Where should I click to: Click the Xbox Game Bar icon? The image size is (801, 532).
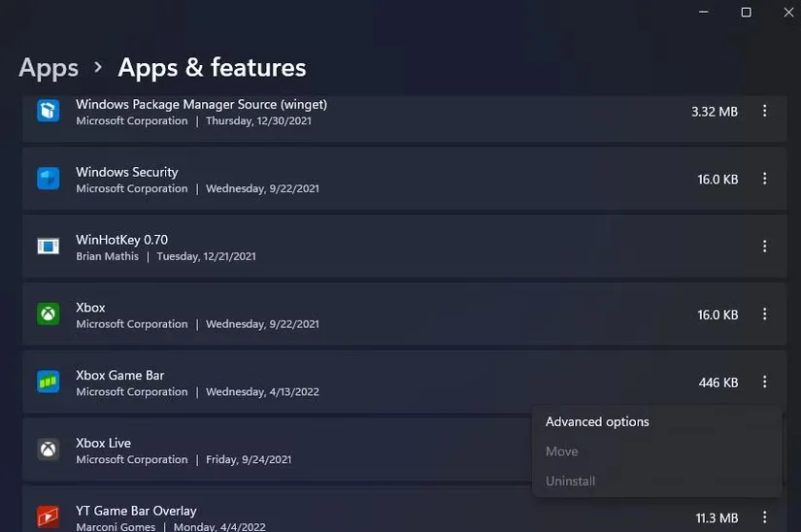pyautogui.click(x=49, y=382)
